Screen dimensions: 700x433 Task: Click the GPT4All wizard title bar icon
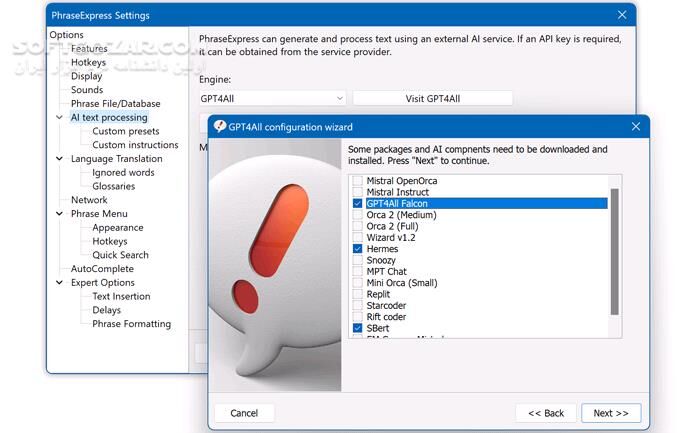[x=219, y=127]
